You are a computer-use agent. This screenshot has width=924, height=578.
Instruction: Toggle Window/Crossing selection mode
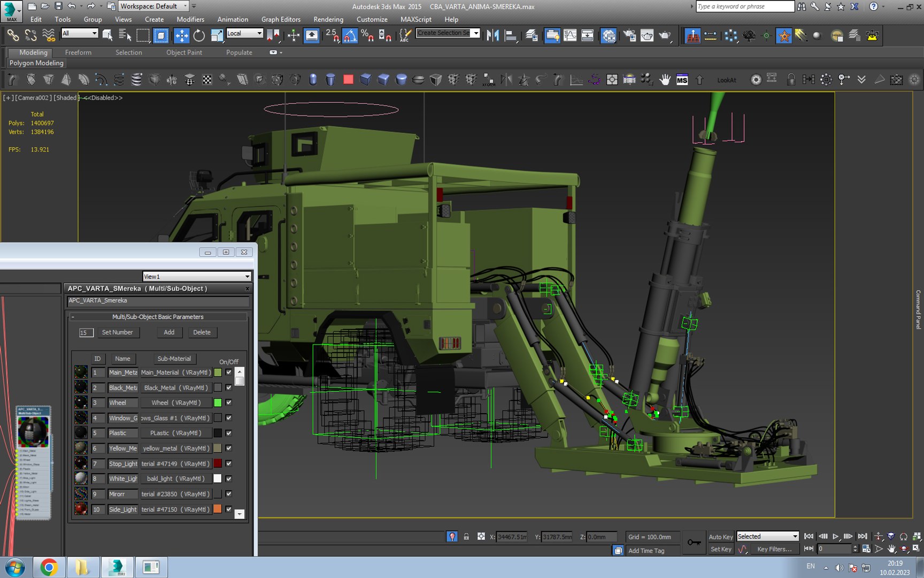160,35
